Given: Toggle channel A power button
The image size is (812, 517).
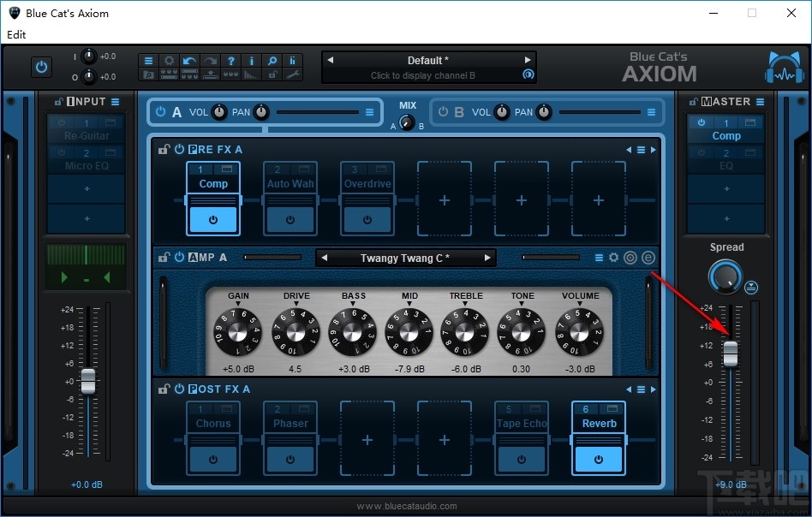Looking at the screenshot, I should coord(160,112).
